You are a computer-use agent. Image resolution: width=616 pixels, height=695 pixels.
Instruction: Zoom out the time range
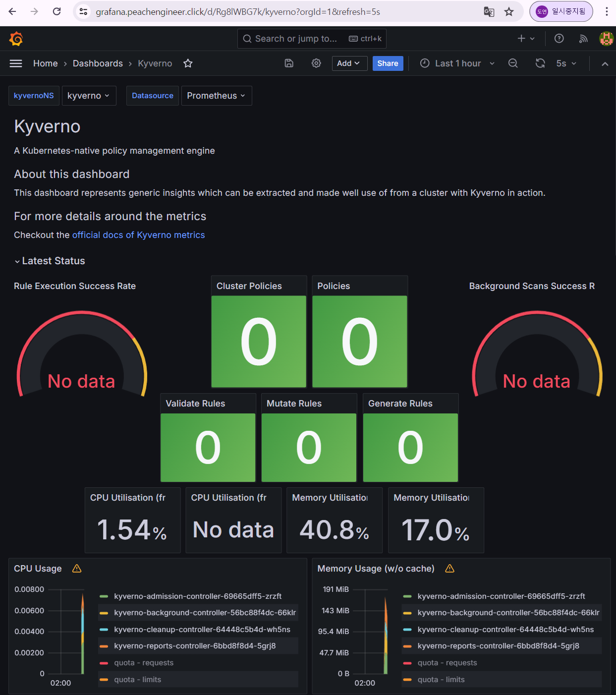pyautogui.click(x=513, y=63)
